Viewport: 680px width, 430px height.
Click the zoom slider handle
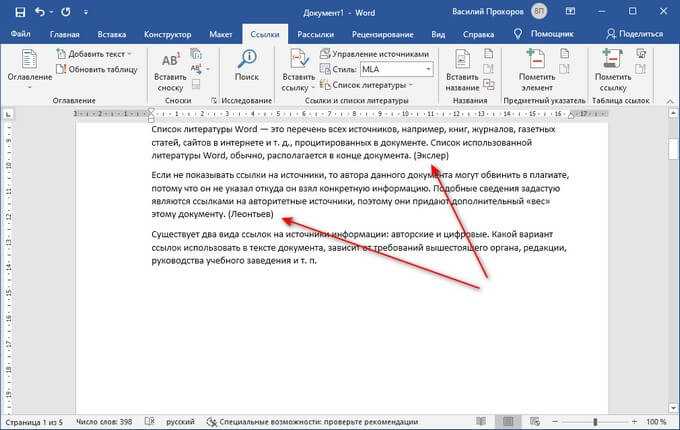click(595, 421)
